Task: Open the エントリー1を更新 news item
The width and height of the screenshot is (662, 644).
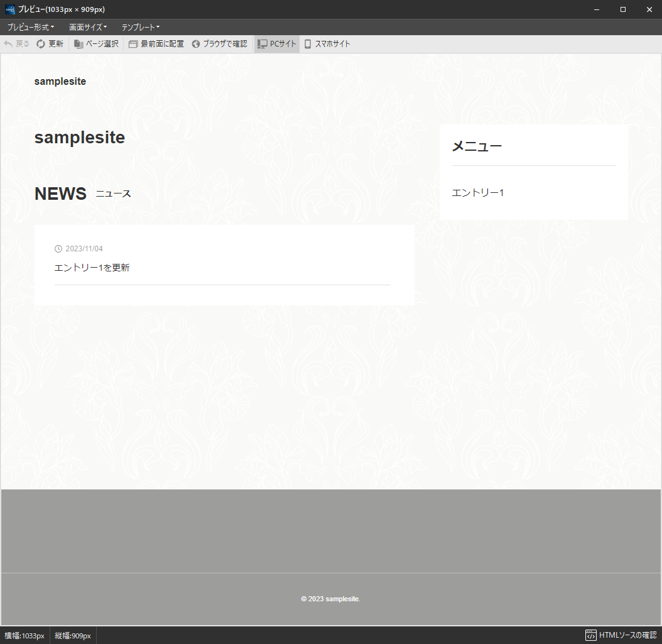Action: tap(92, 268)
